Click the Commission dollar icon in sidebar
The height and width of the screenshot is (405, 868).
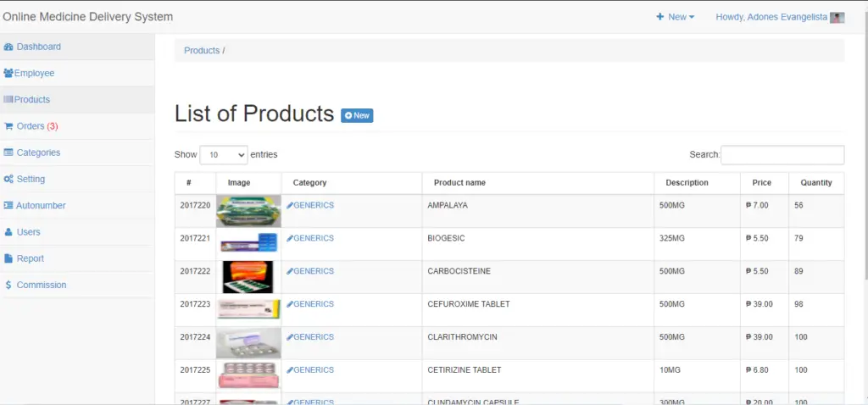point(8,285)
